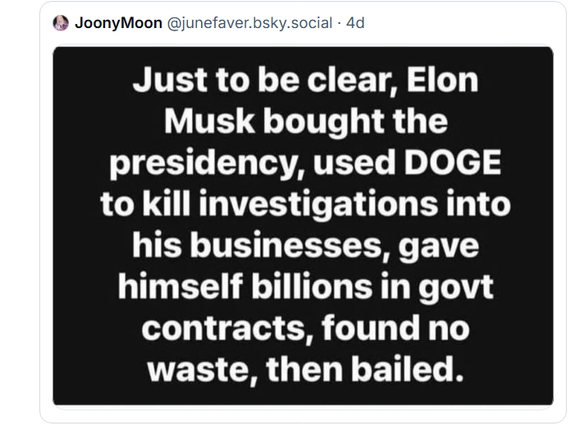Screen dimensions: 580x431
Task: Click the 'Just to be clear, Elon' line
Action: pyautogui.click(x=306, y=80)
